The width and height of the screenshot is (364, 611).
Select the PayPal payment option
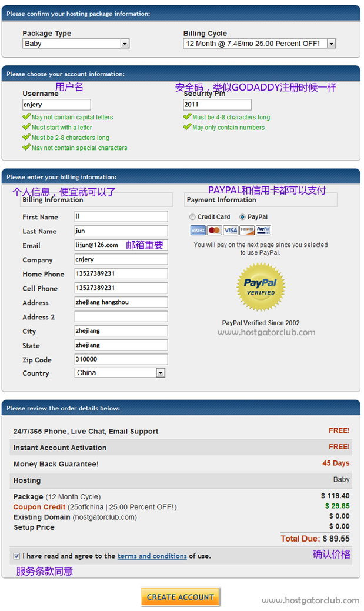tap(242, 217)
